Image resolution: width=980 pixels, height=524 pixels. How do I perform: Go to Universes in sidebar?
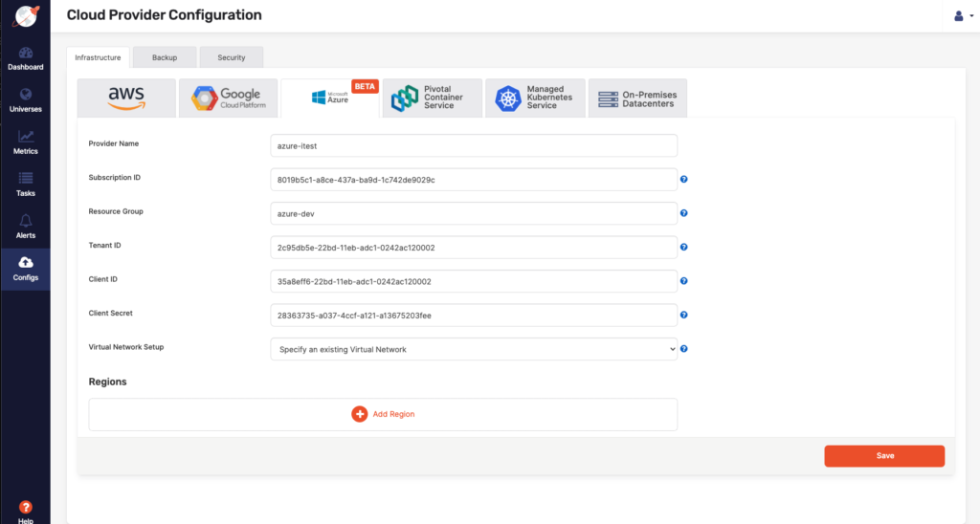25,100
